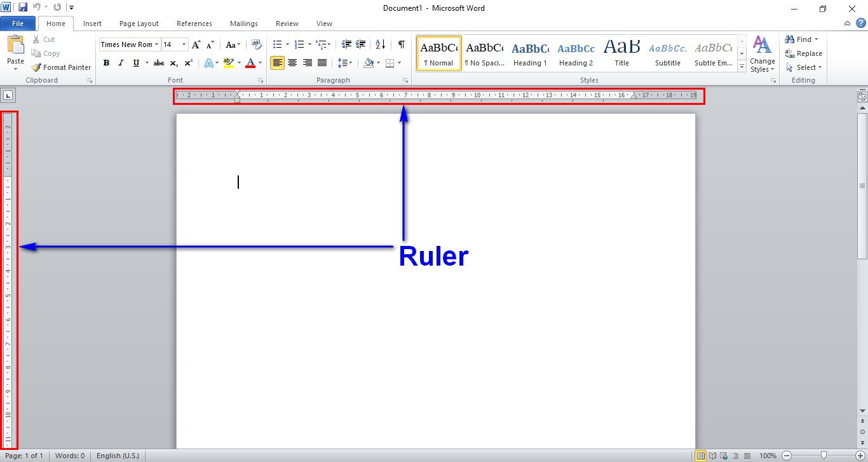Apply strikethrough formatting
Image resolution: width=868 pixels, height=462 pixels.
point(159,63)
